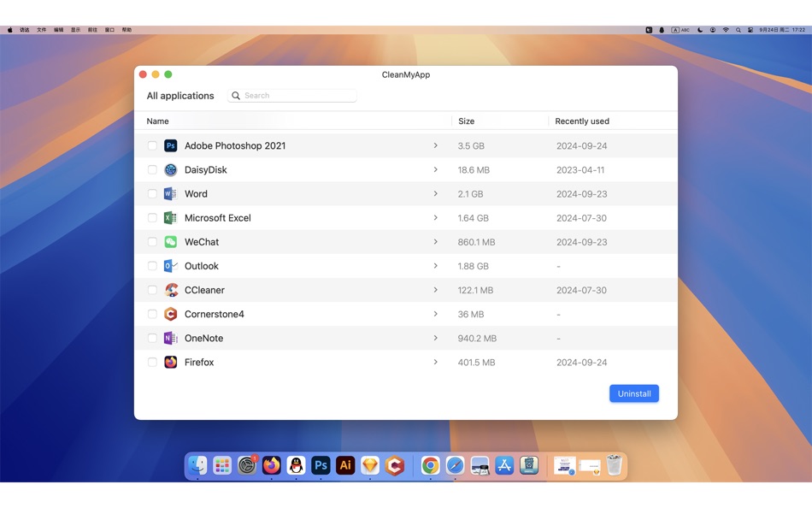Viewport: 812px width, 508px height.
Task: Click the Outlook app icon in list
Action: point(170,266)
